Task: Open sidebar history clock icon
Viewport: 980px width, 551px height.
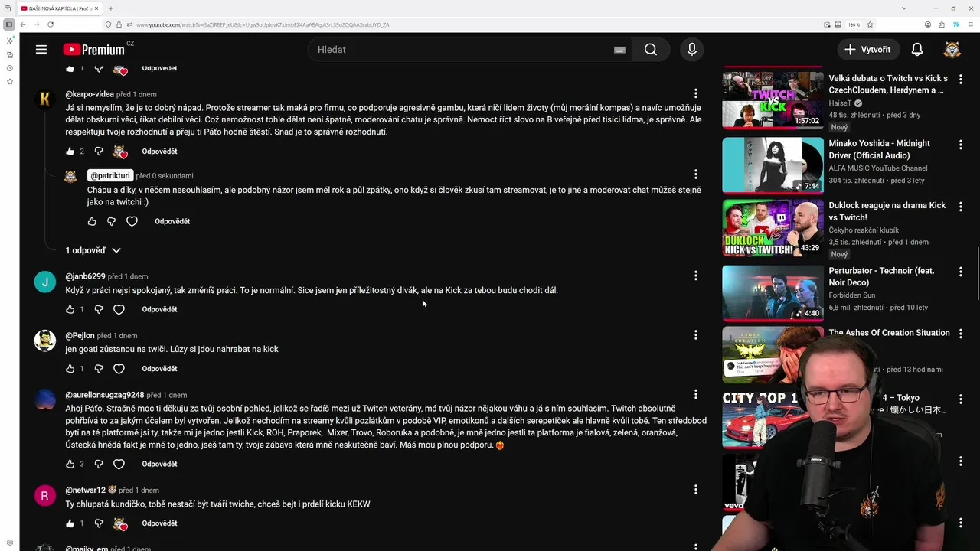Action: (x=9, y=68)
